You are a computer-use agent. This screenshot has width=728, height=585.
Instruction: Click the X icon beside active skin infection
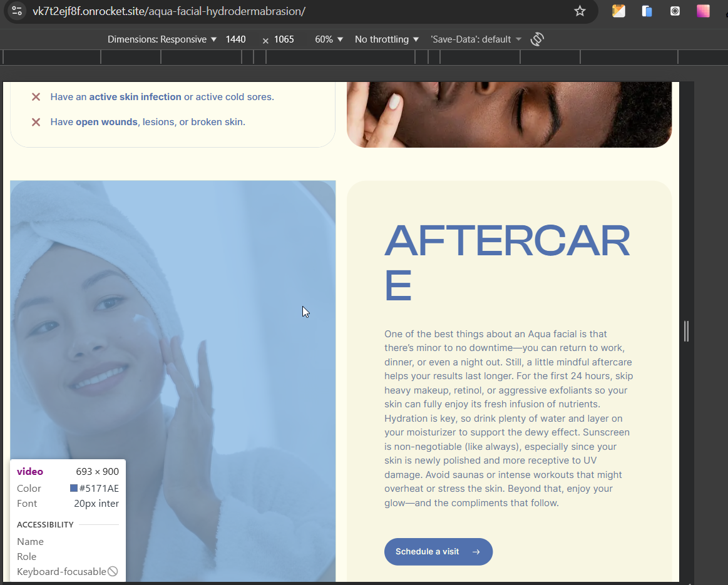coord(36,97)
